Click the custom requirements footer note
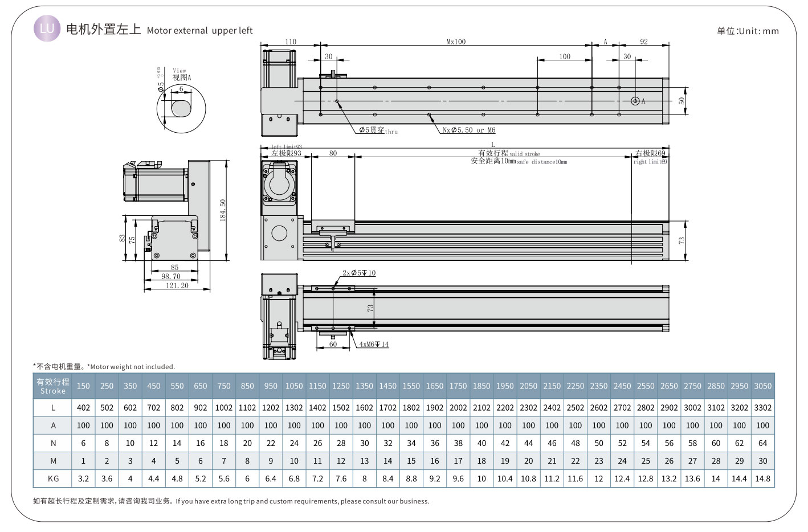 (231, 501)
